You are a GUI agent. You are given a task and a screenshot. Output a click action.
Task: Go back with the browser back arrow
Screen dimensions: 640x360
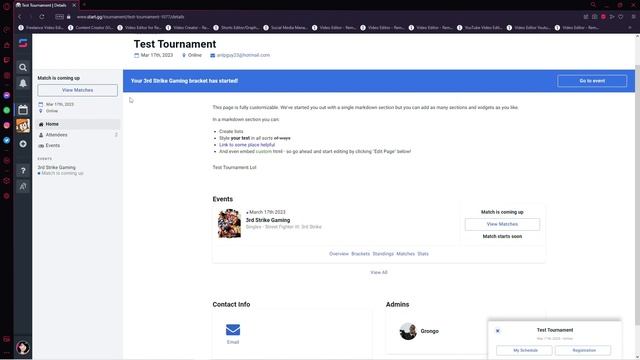(x=19, y=17)
